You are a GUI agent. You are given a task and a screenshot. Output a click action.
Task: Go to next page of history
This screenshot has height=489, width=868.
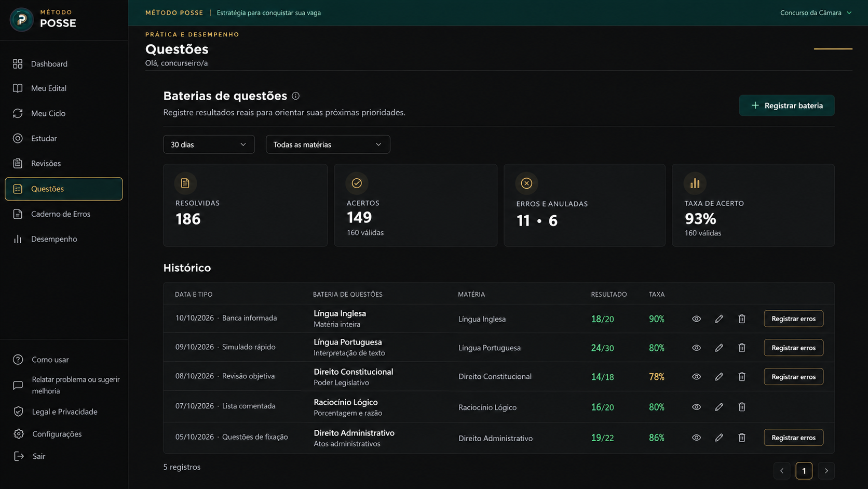826,471
